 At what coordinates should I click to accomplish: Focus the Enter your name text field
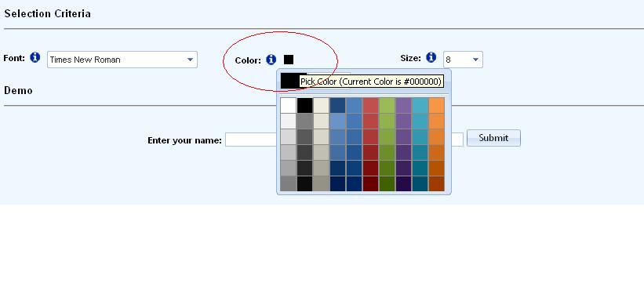pyautogui.click(x=344, y=140)
